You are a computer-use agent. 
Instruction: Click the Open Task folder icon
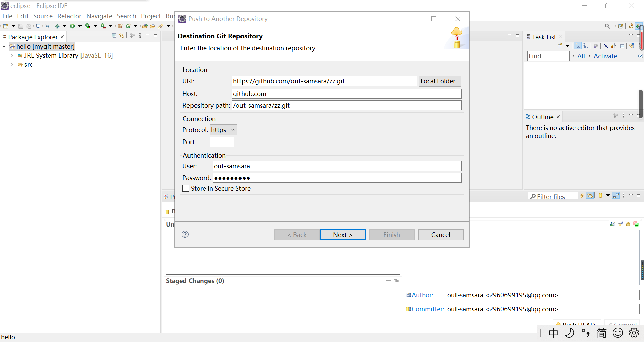click(153, 26)
